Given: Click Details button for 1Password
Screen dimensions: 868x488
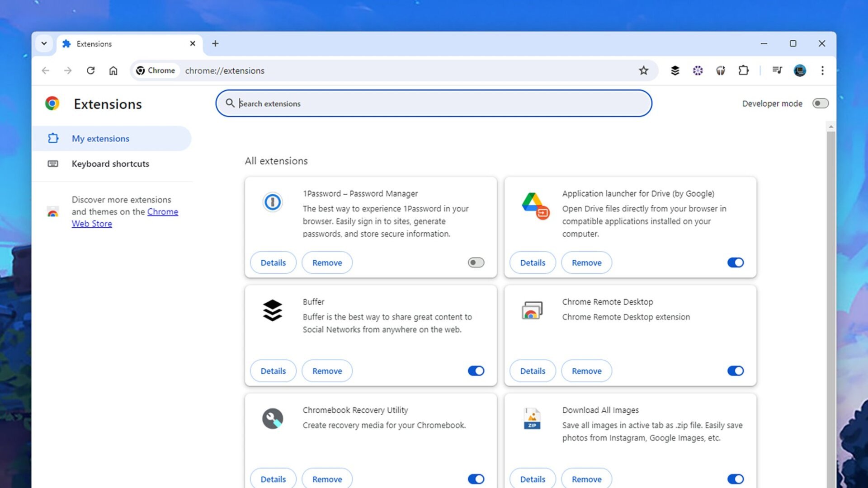Looking at the screenshot, I should click(x=273, y=262).
